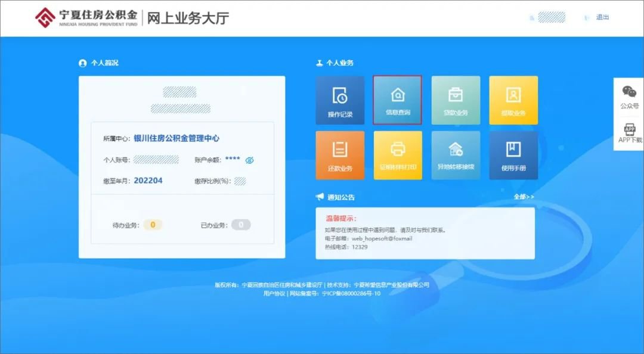Click the user name in the header
Viewport: 644px width, 354px height.
click(551, 17)
